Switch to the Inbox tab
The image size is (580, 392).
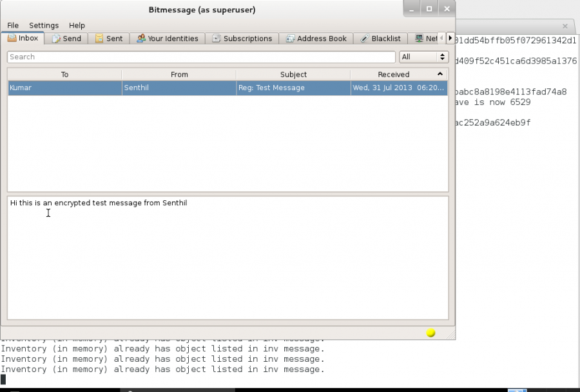(x=23, y=38)
